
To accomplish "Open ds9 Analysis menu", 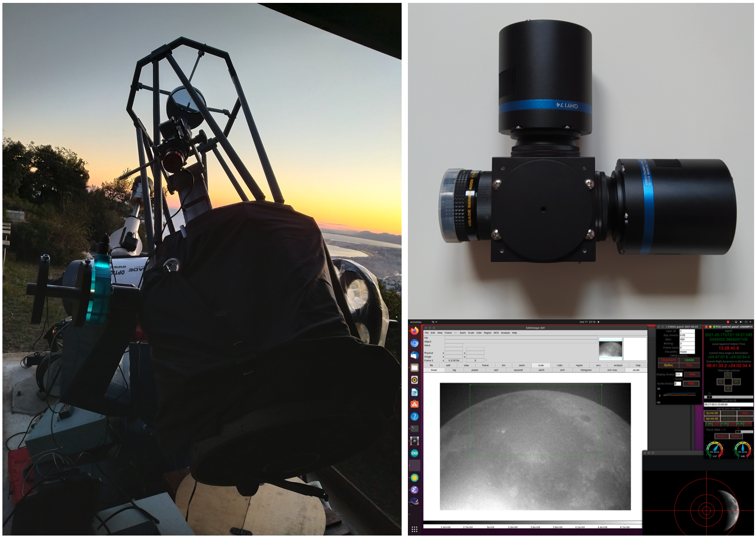I will point(505,333).
